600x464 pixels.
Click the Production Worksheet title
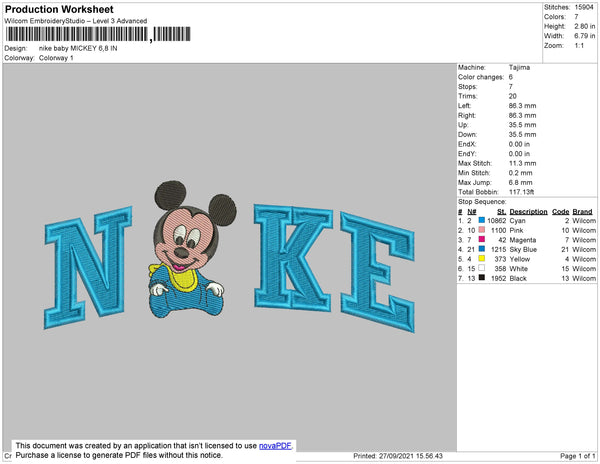[x=59, y=9]
